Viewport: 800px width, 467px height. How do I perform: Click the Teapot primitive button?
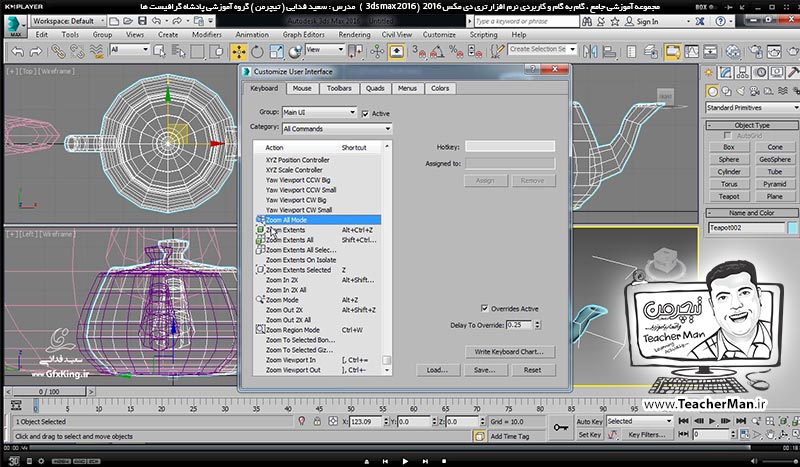pos(729,196)
